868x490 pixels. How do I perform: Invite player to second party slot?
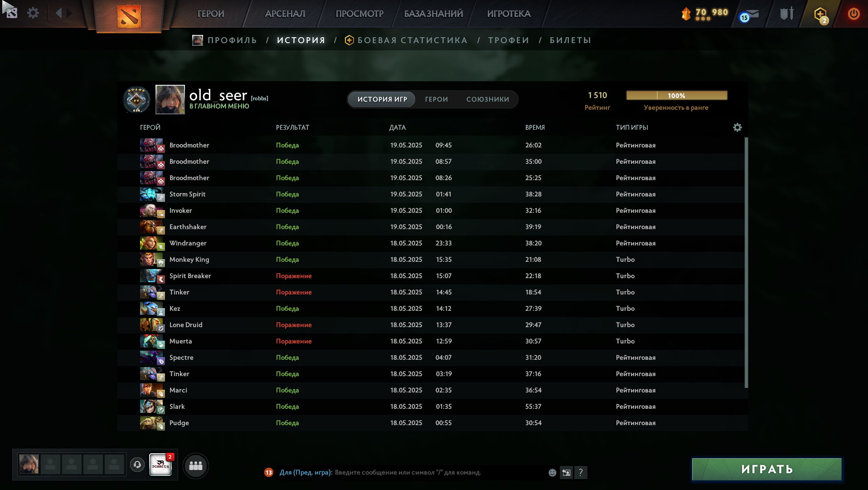pyautogui.click(x=50, y=465)
